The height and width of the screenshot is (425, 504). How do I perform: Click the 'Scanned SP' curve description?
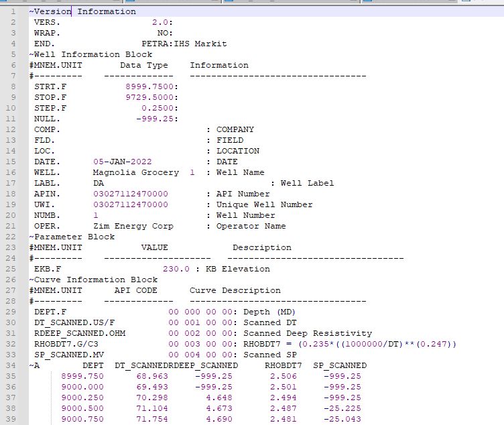[270, 355]
